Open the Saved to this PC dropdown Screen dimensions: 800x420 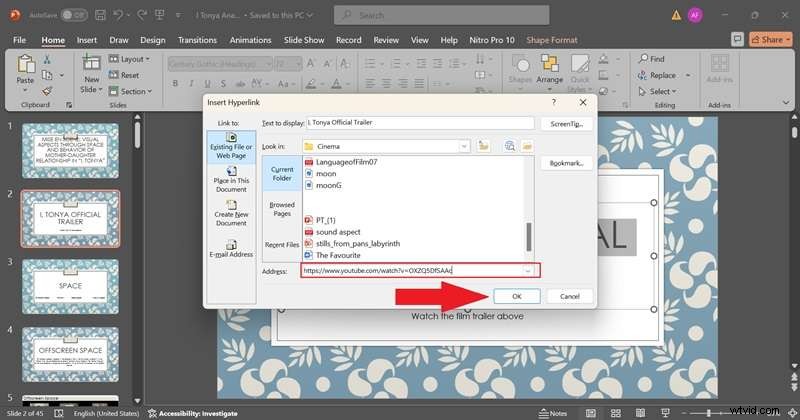282,15
